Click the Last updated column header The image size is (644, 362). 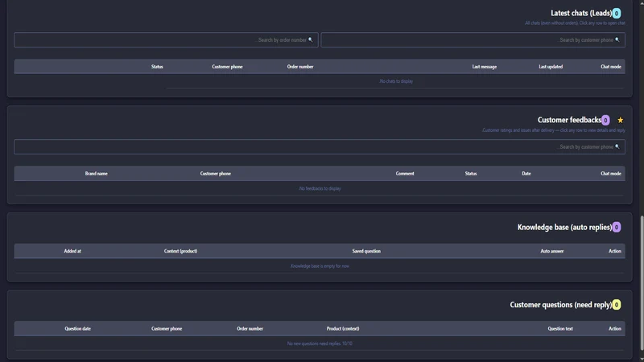point(551,67)
